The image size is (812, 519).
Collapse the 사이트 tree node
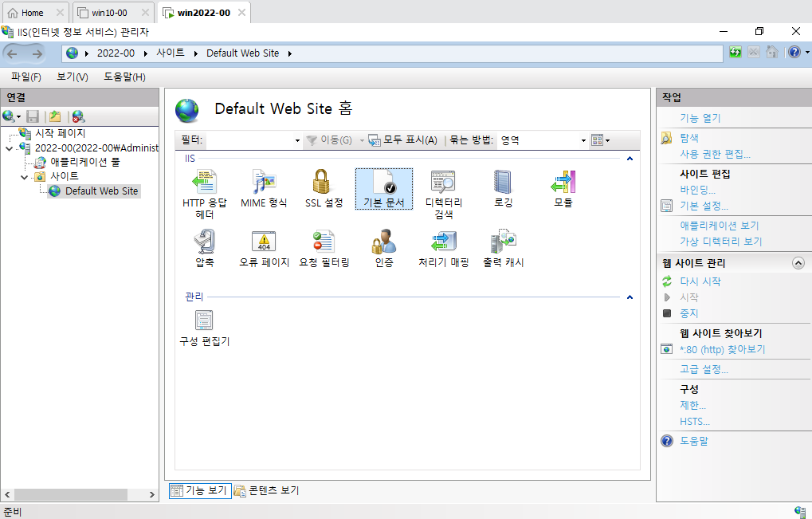point(25,177)
